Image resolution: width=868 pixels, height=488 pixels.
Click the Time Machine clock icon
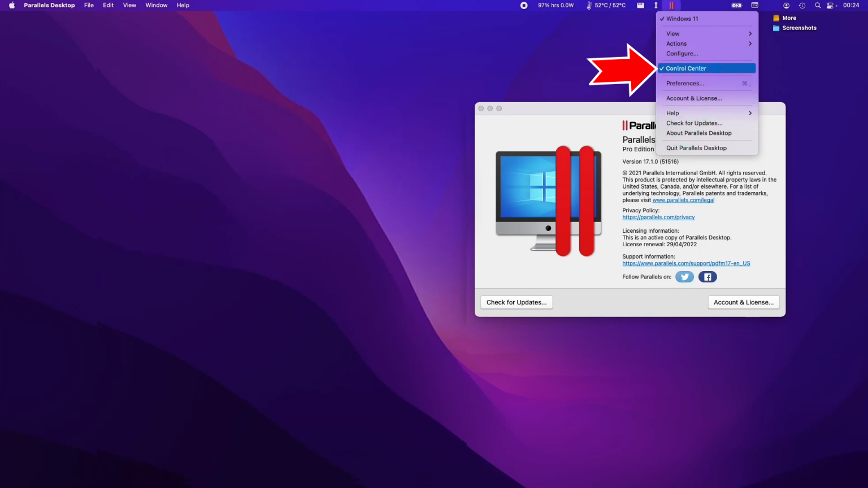coord(802,5)
